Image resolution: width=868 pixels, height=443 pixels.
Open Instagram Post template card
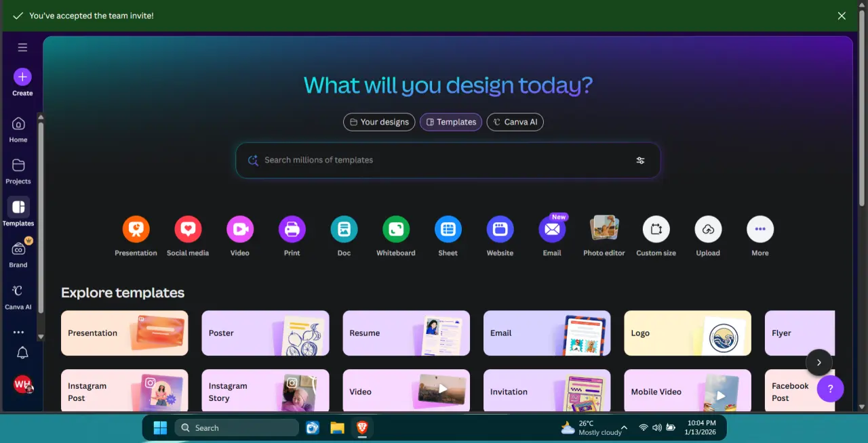(125, 390)
